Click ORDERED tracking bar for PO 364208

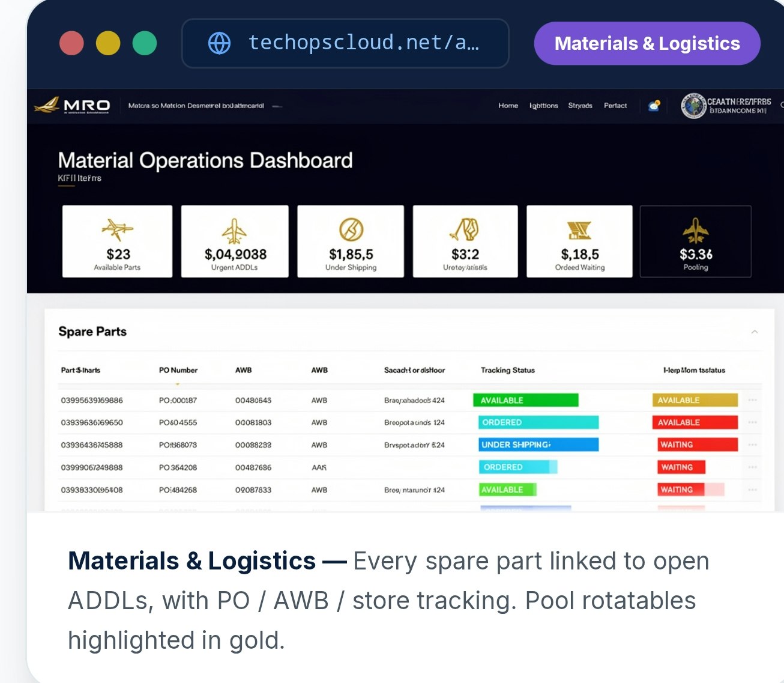[518, 467]
